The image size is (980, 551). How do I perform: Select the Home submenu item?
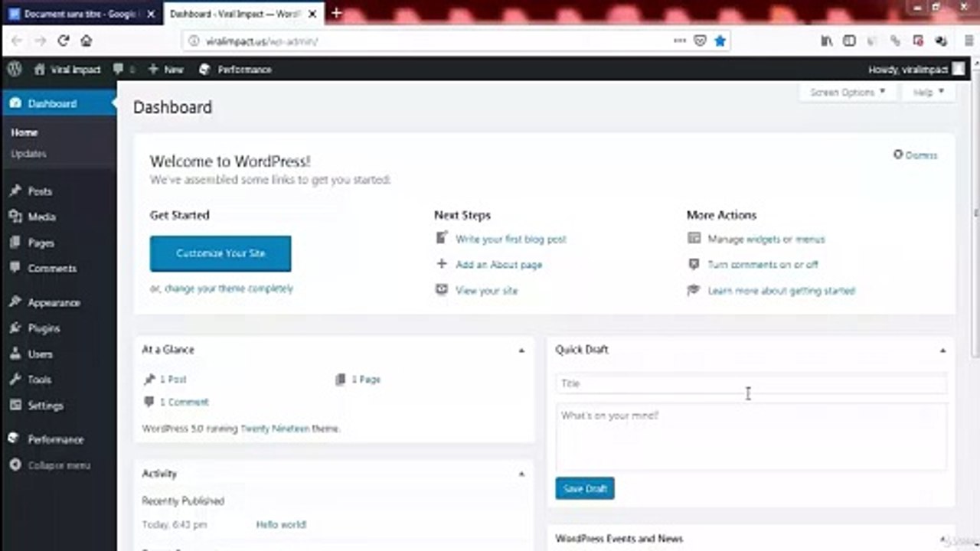click(24, 132)
